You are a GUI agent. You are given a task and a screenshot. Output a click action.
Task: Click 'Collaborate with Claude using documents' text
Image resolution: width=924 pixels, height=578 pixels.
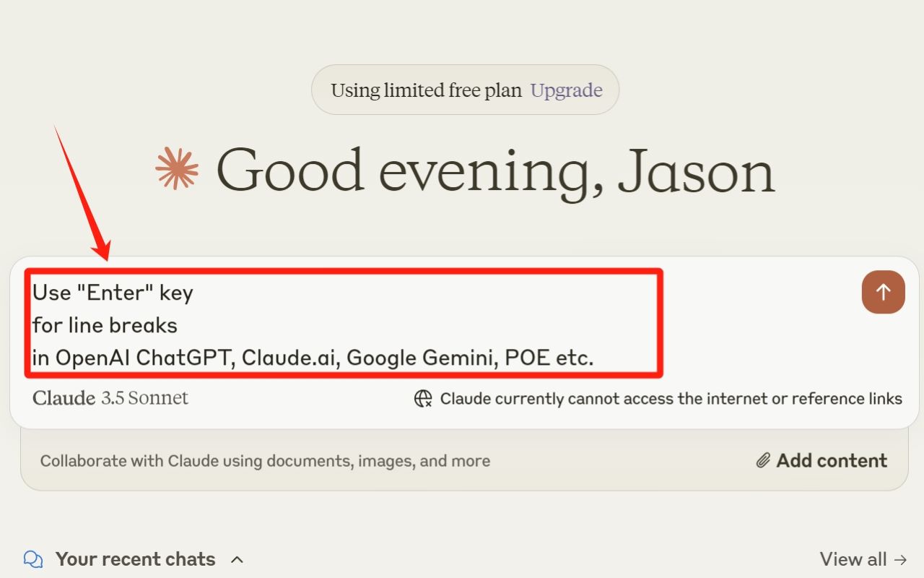(265, 461)
